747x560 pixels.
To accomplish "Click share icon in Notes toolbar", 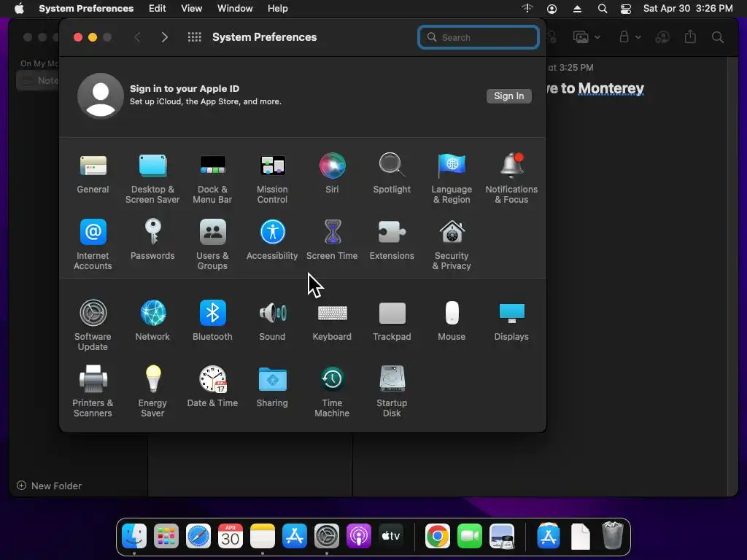I will coord(690,36).
